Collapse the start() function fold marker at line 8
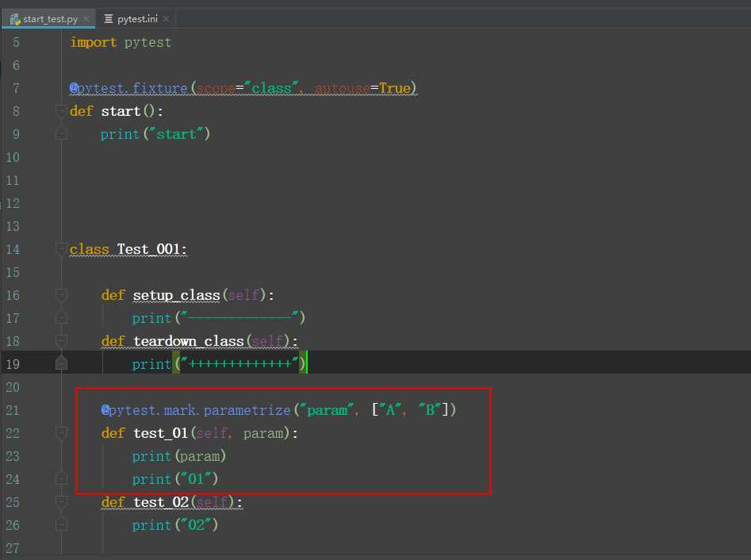This screenshot has width=751, height=560. pyautogui.click(x=61, y=111)
